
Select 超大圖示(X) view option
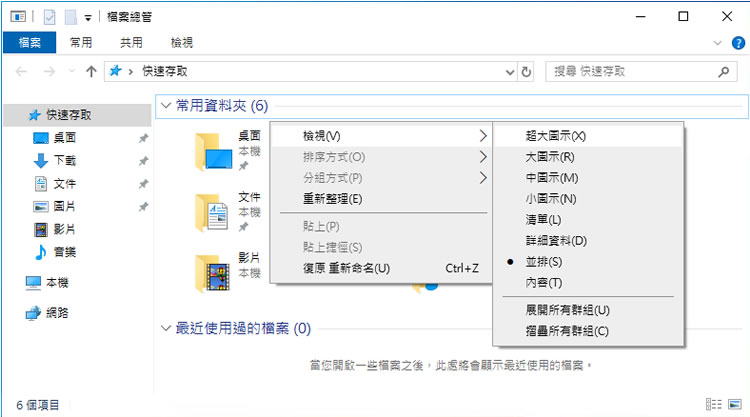[x=588, y=136]
